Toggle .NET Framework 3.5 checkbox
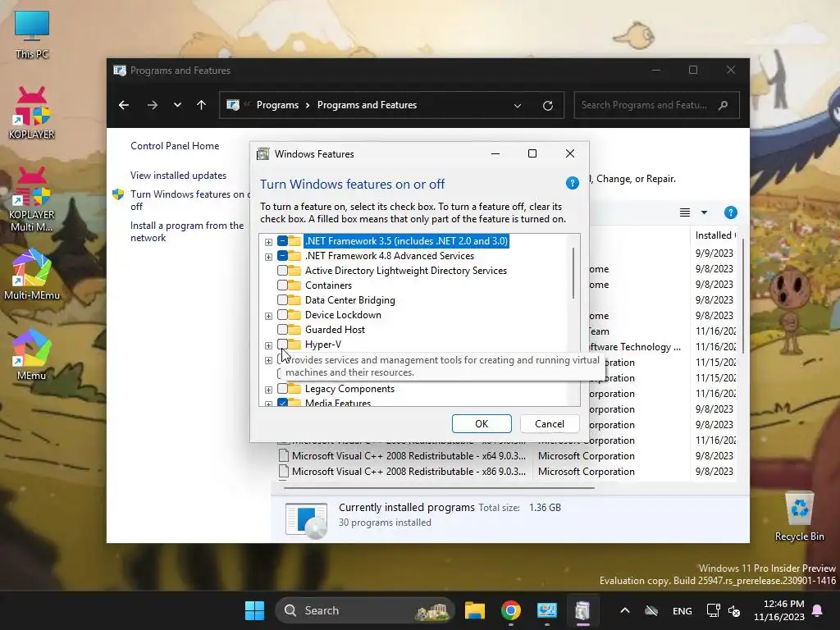The height and width of the screenshot is (630, 840). 282,241
